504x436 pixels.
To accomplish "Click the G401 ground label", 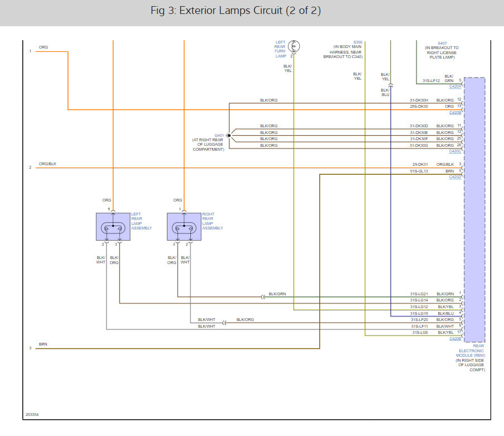I will pyautogui.click(x=219, y=135).
